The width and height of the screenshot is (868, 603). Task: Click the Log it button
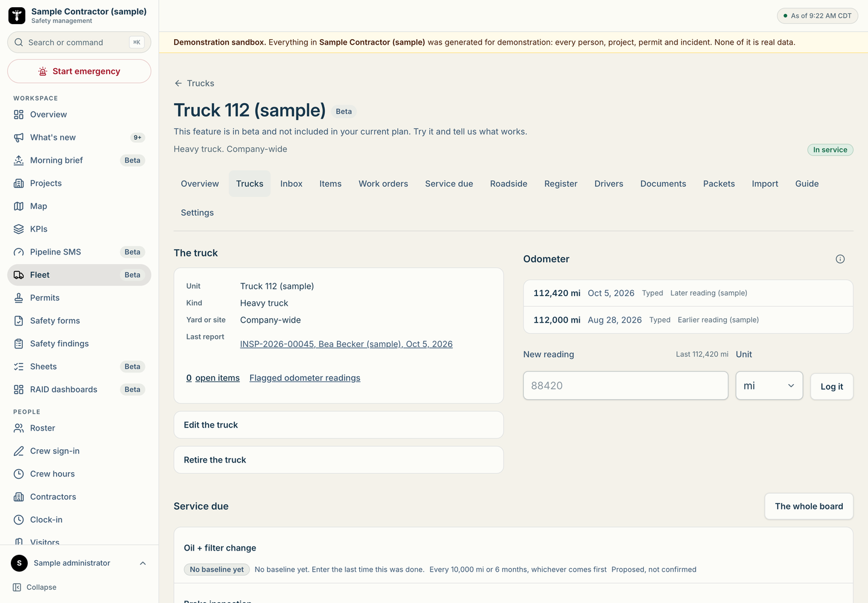click(832, 387)
